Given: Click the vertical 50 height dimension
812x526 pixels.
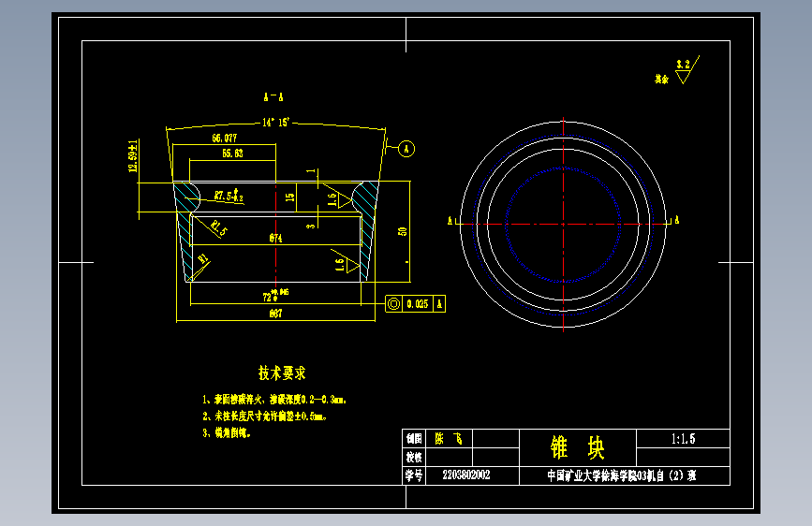Looking at the screenshot, I should [x=403, y=231].
